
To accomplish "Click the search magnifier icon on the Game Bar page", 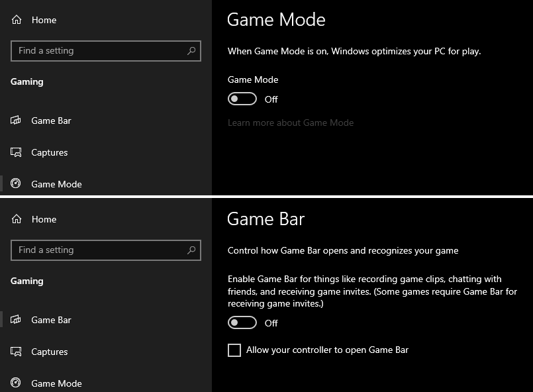I will tap(191, 250).
